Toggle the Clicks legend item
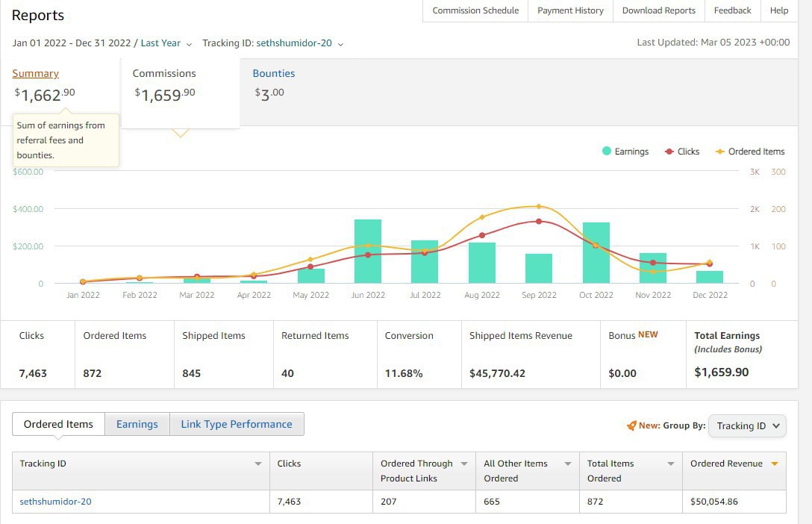 click(682, 152)
